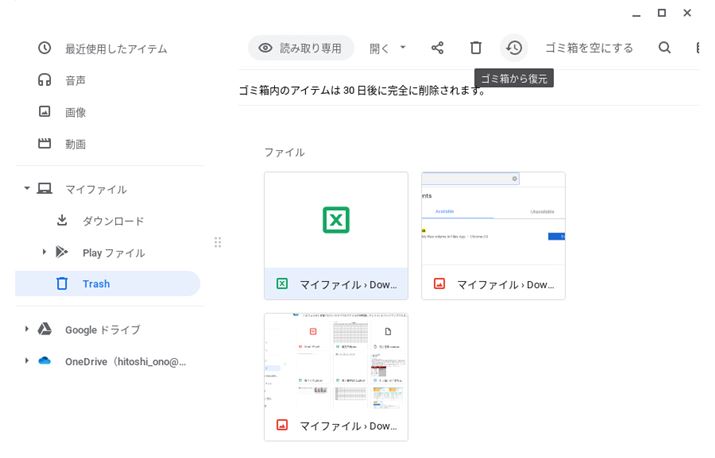Click the 読み取り専用 read-only eye badge

point(300,48)
